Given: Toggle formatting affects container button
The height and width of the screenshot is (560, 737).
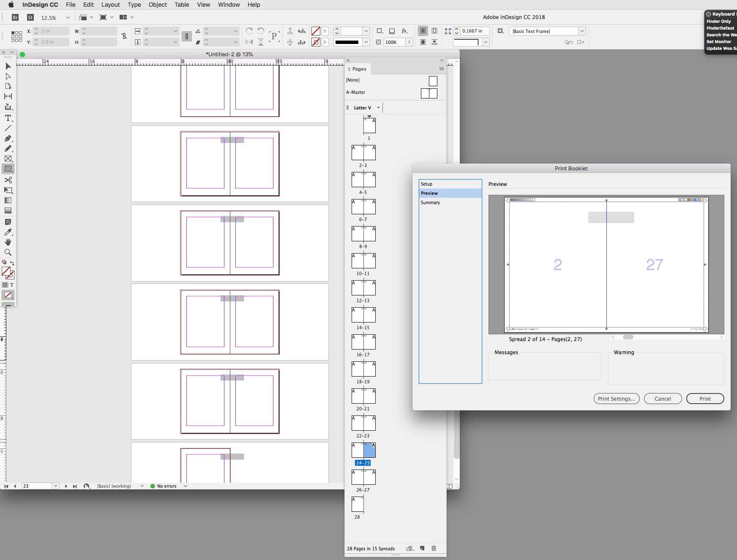Looking at the screenshot, I should point(5,285).
